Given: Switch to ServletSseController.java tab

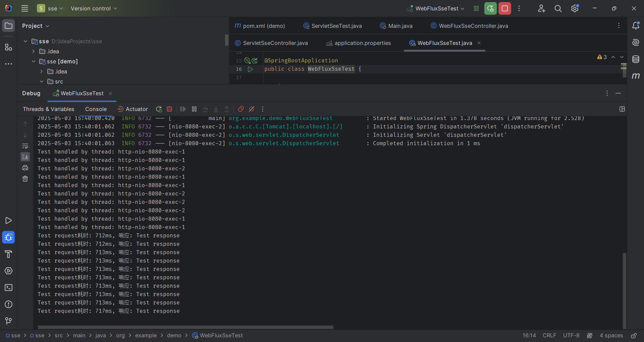Looking at the screenshot, I should coord(271,43).
